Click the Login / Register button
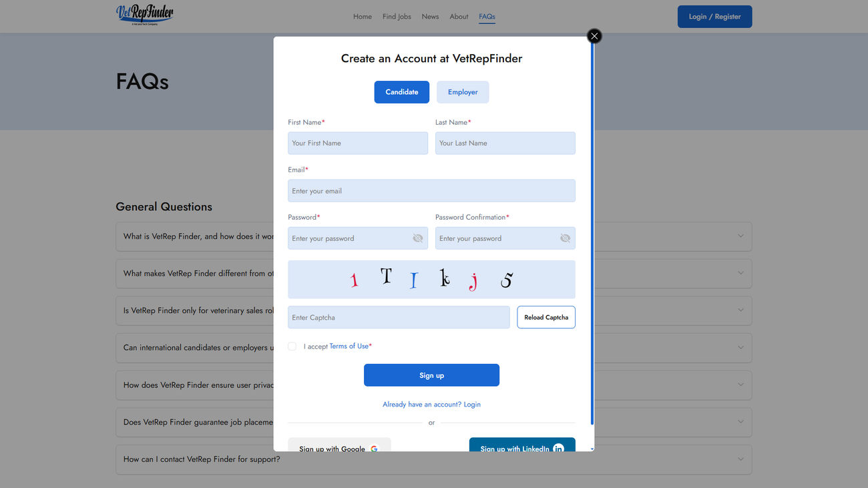The image size is (868, 488). pos(714,17)
